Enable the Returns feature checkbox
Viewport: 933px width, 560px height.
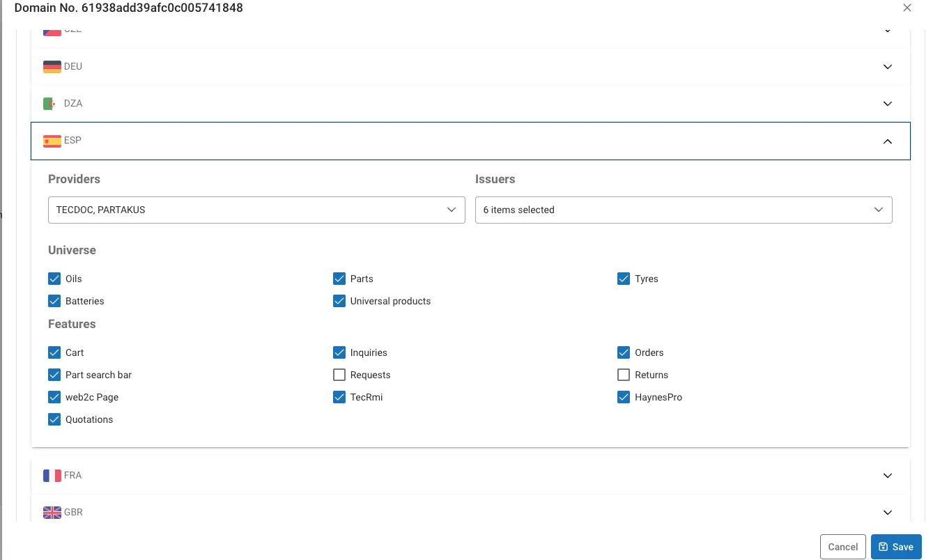[624, 375]
